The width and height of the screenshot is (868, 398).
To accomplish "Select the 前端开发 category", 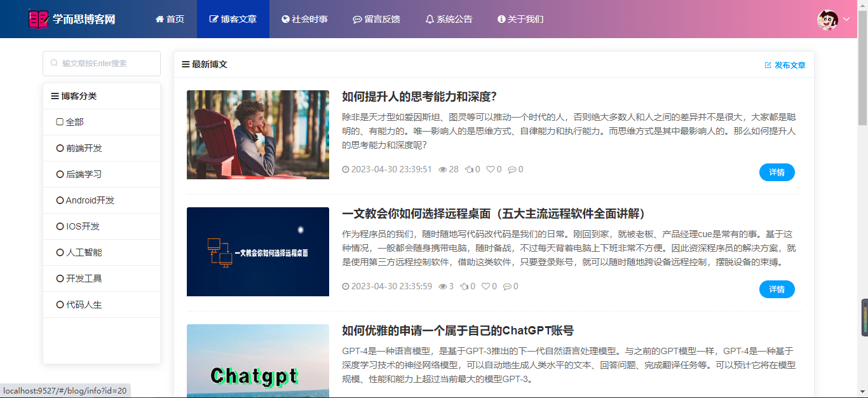I will 102,148.
